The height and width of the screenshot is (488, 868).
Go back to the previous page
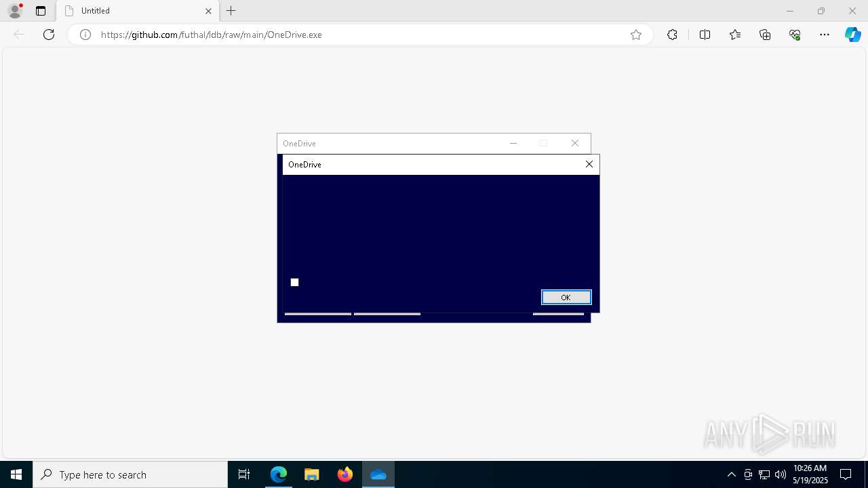tap(19, 35)
